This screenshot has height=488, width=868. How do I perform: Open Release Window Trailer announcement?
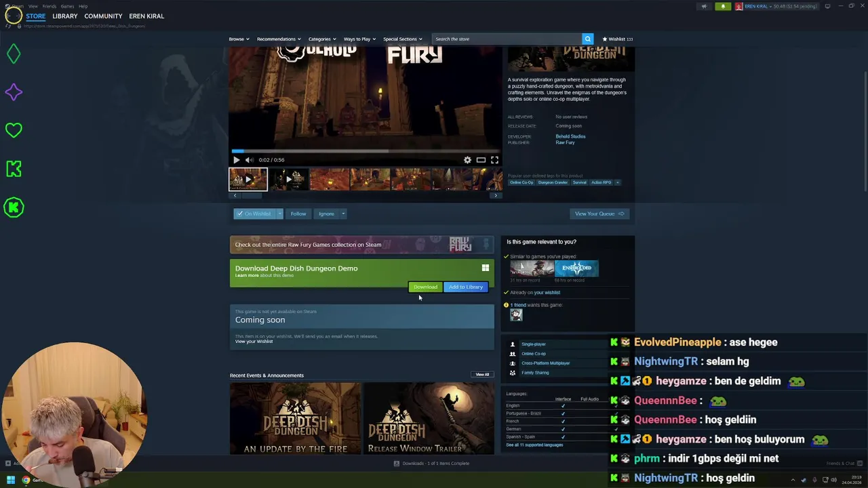(x=429, y=418)
